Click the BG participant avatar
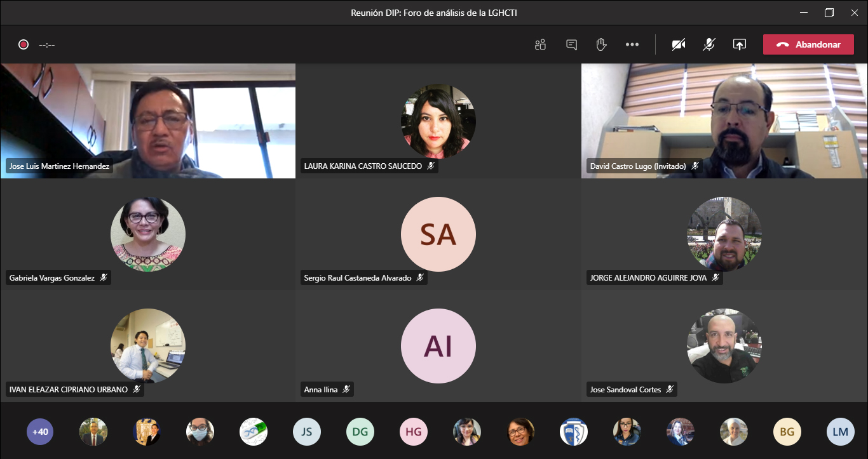Screen dimensions: 868x459 pos(787,432)
